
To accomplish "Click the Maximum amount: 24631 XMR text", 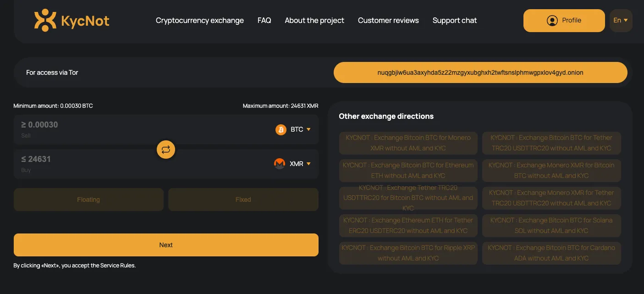I will [x=281, y=106].
